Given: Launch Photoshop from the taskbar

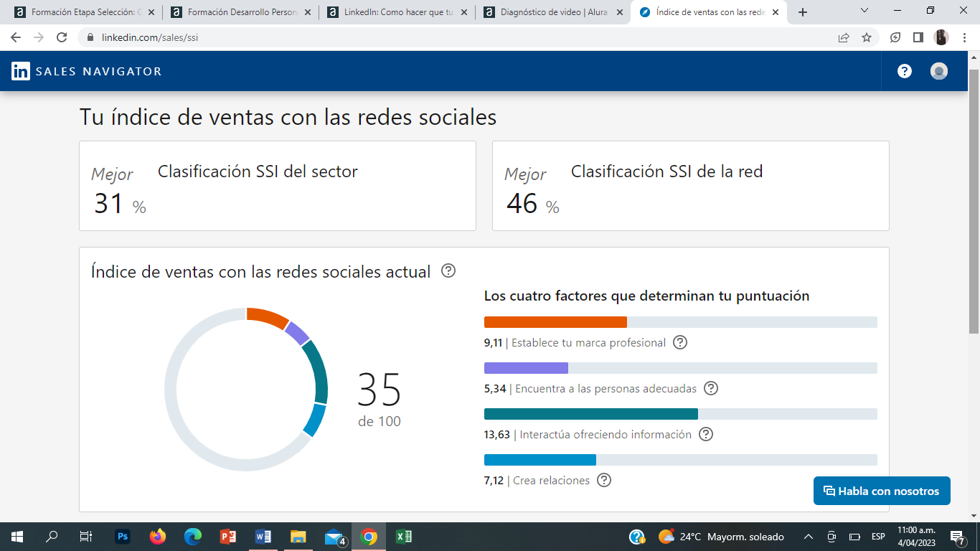Looking at the screenshot, I should [123, 537].
